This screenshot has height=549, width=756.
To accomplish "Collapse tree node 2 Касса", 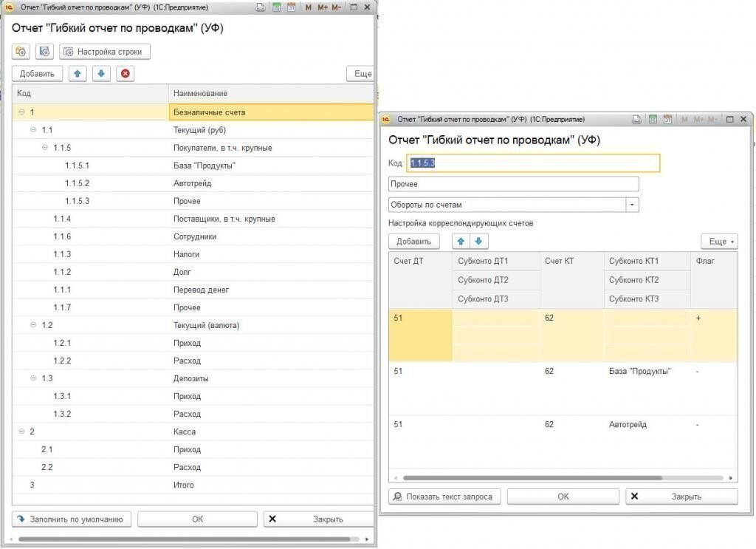I will tap(21, 432).
